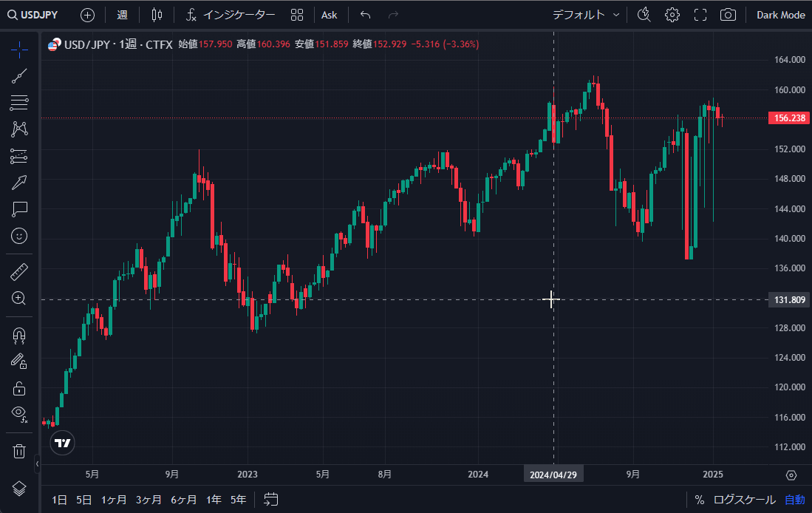Select the XABCD pattern tool
Viewport: 812px width, 513px height.
tap(19, 129)
